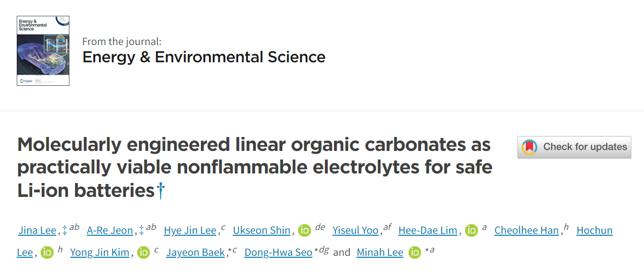Click the Check for updates button
This screenshot has width=644, height=275.
pyautogui.click(x=574, y=147)
